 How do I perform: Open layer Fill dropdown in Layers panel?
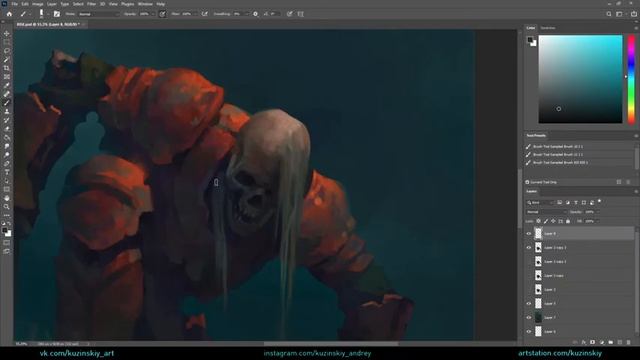tap(598, 221)
